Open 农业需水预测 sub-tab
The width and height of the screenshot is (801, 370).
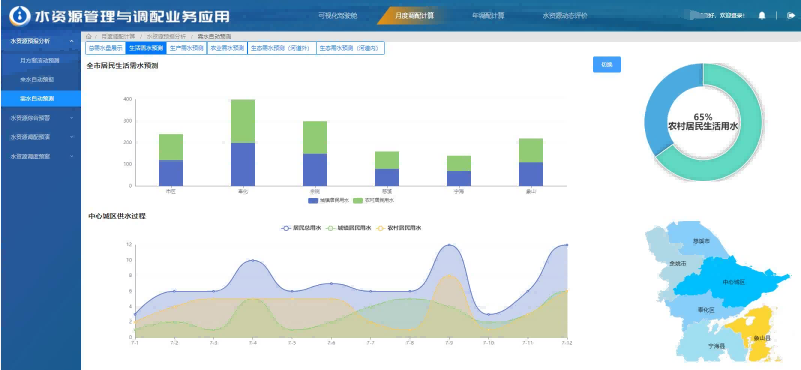227,48
